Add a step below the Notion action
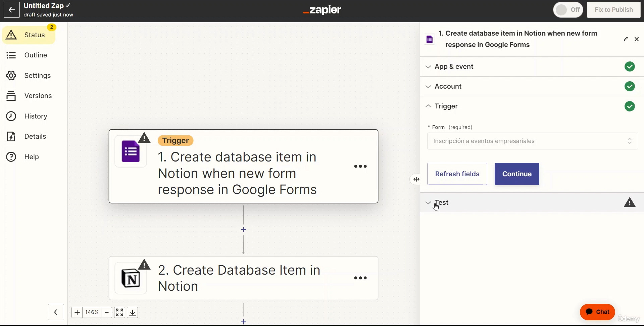The height and width of the screenshot is (326, 644). tap(244, 322)
